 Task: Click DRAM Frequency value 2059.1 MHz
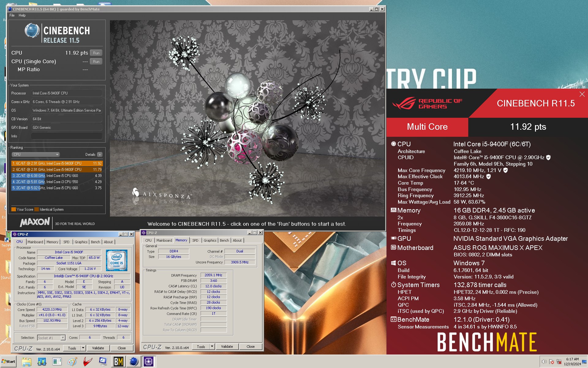(213, 275)
